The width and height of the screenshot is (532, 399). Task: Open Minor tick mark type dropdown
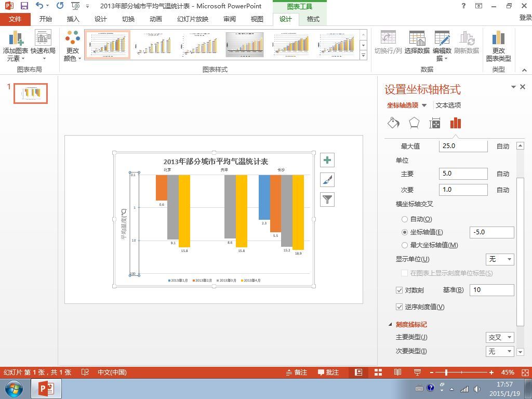click(500, 351)
